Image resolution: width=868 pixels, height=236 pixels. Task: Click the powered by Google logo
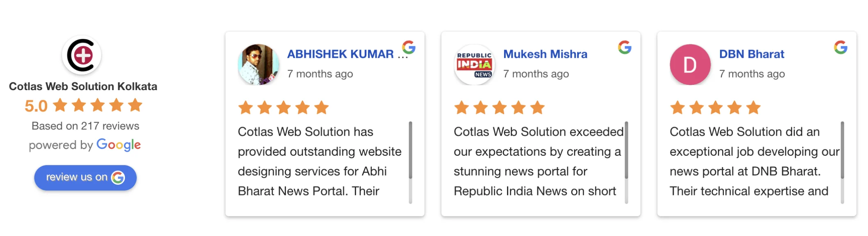click(118, 145)
